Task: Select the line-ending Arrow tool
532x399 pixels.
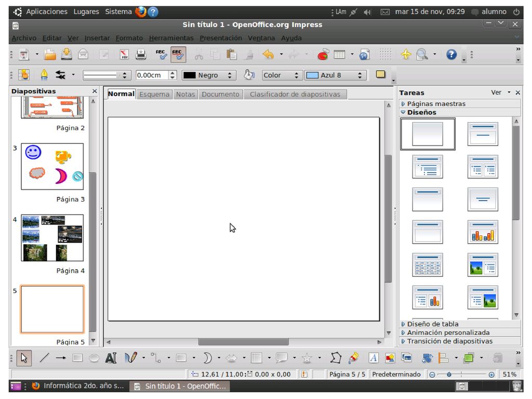Action: pos(61,358)
